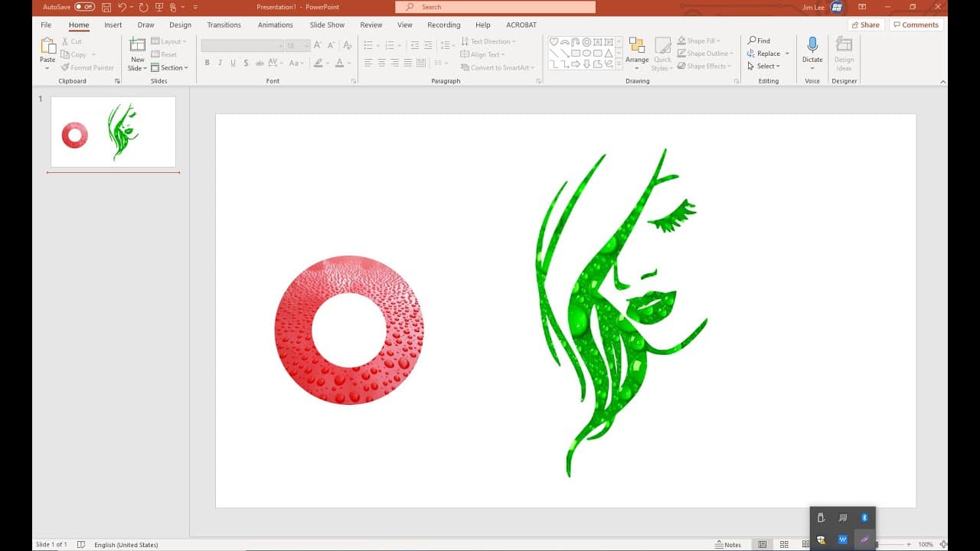Click the Undo arrow icon

[x=122, y=7]
